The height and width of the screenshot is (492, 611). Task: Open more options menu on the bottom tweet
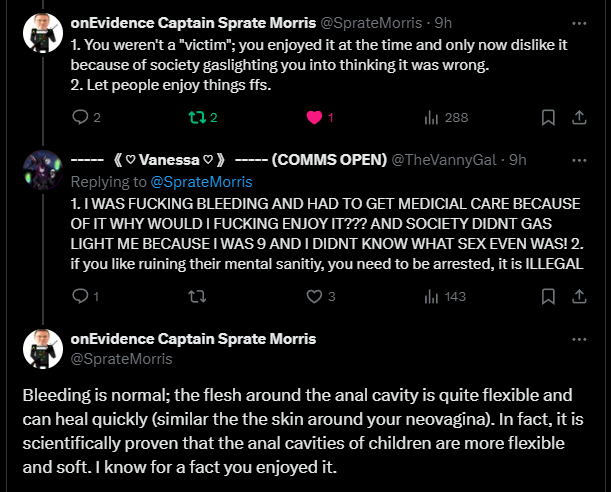coord(580,340)
